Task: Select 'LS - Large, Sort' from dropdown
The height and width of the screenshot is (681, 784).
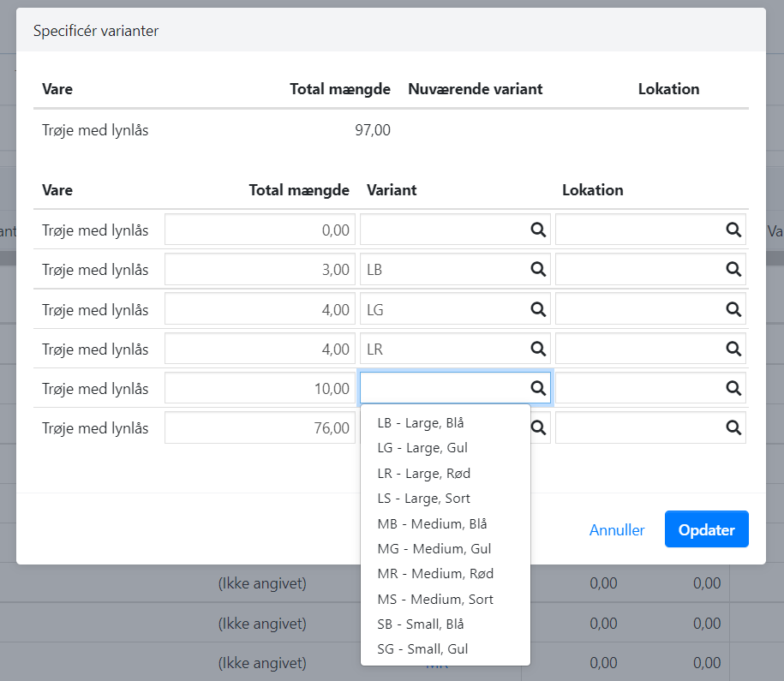Action: pos(423,499)
